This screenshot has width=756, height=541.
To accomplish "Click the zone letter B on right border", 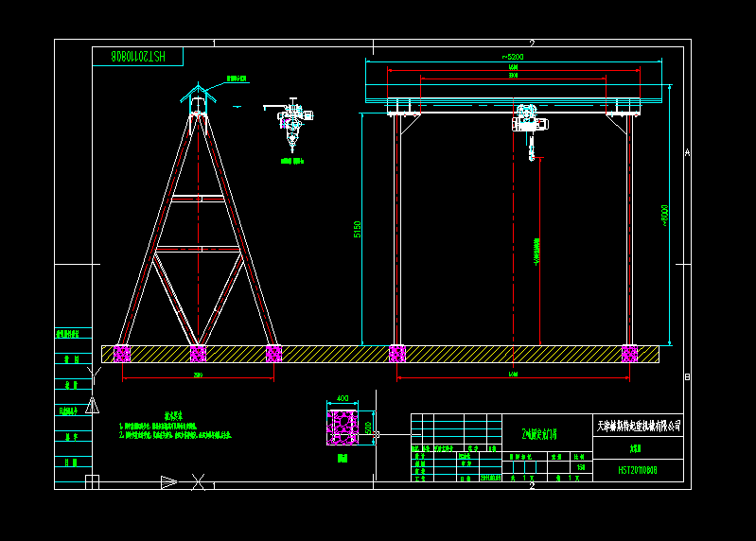I will [x=688, y=376].
